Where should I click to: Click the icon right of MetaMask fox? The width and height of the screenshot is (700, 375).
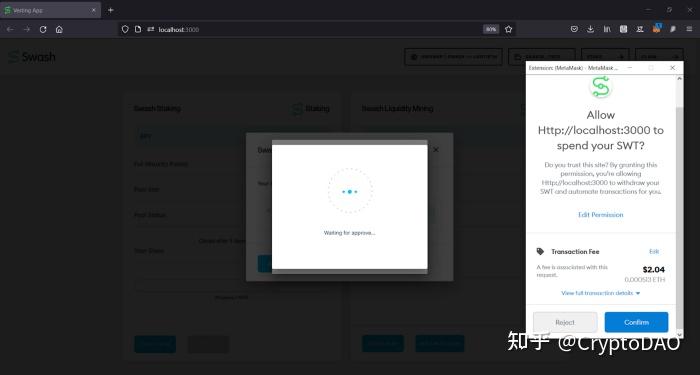click(673, 29)
